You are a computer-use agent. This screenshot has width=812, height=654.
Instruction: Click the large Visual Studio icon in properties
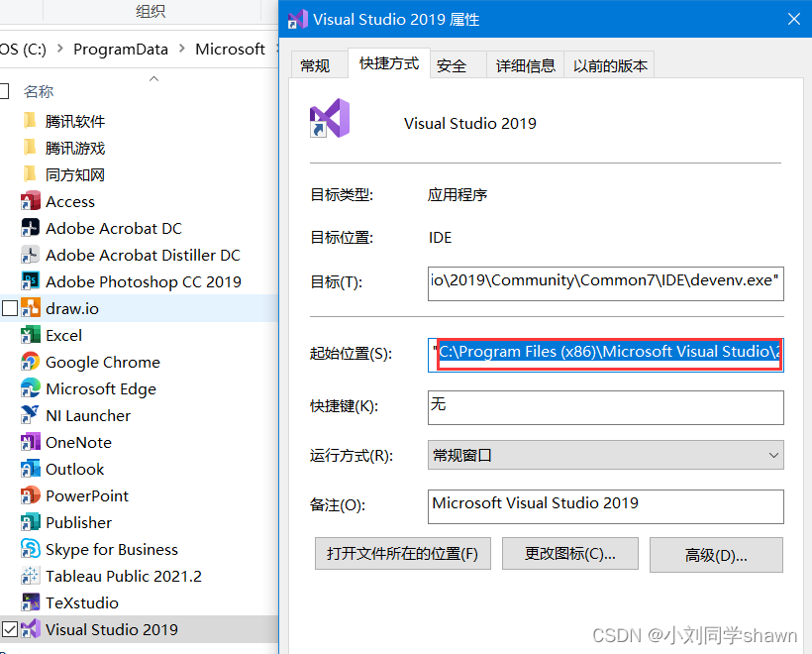click(330, 118)
